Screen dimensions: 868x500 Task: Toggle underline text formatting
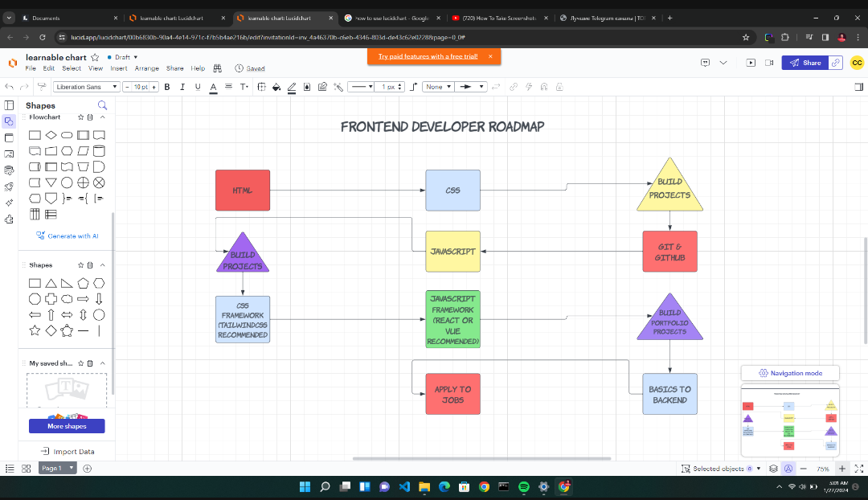coord(198,86)
